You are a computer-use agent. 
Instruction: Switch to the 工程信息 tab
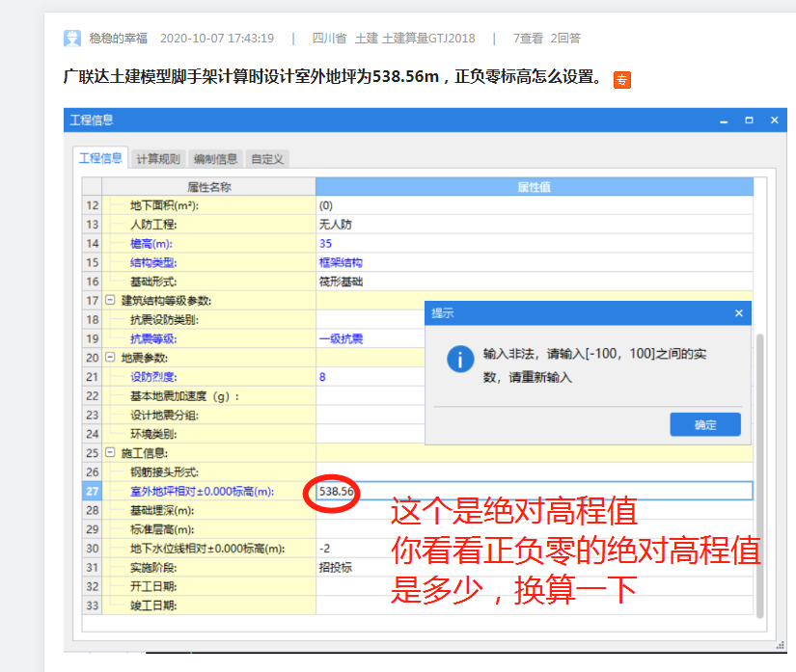(100, 158)
